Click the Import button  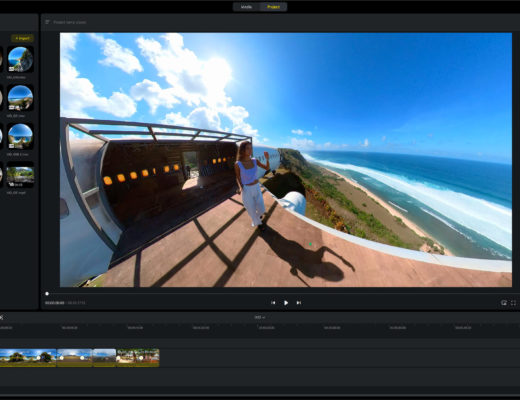point(22,38)
